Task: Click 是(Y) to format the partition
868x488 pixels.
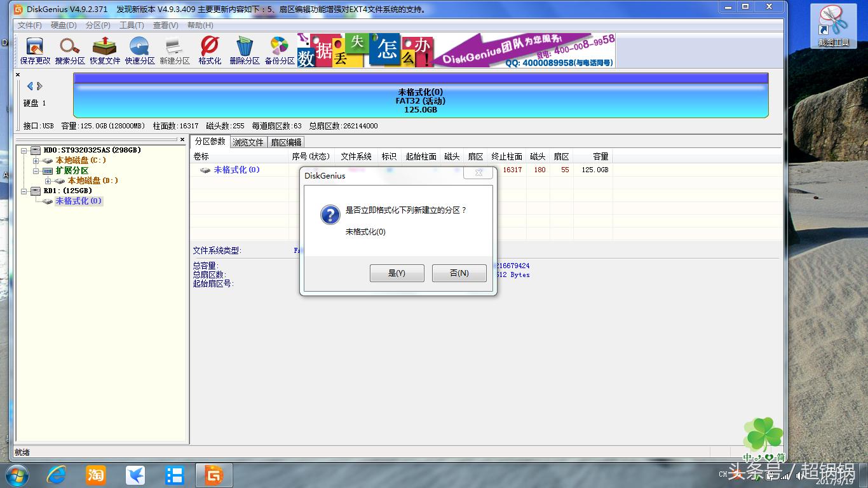Action: click(397, 273)
